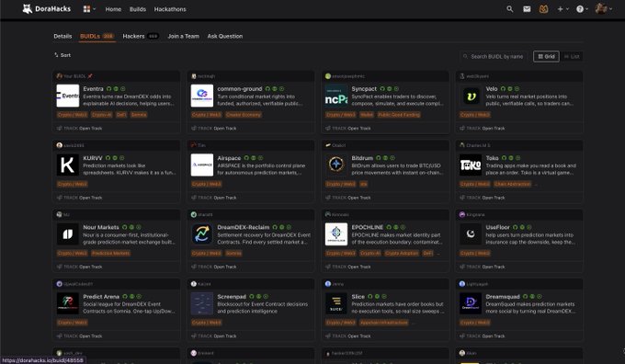The height and width of the screenshot is (364, 625).
Task: Open the user avatar profile menu
Action: click(x=604, y=8)
